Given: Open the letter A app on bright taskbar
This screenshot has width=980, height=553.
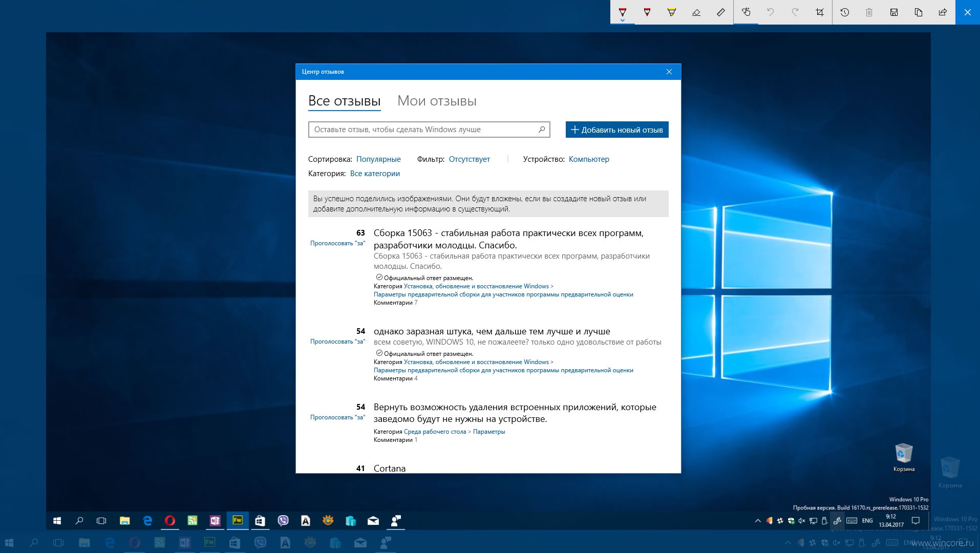Looking at the screenshot, I should click(x=306, y=521).
